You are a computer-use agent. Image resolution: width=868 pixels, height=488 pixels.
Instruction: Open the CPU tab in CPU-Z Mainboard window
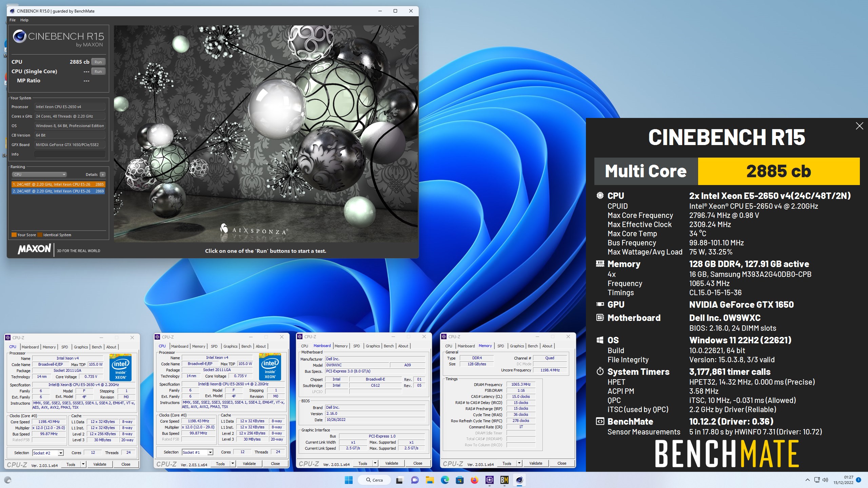(x=304, y=346)
